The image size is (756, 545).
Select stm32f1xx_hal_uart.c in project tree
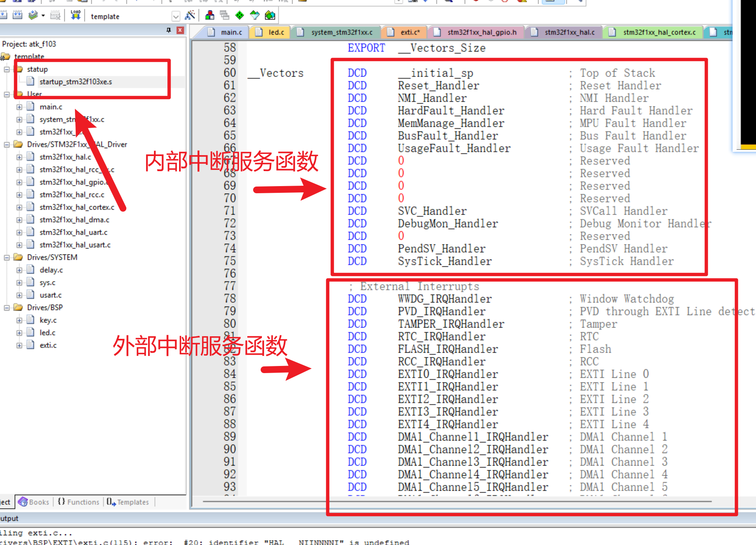(74, 232)
